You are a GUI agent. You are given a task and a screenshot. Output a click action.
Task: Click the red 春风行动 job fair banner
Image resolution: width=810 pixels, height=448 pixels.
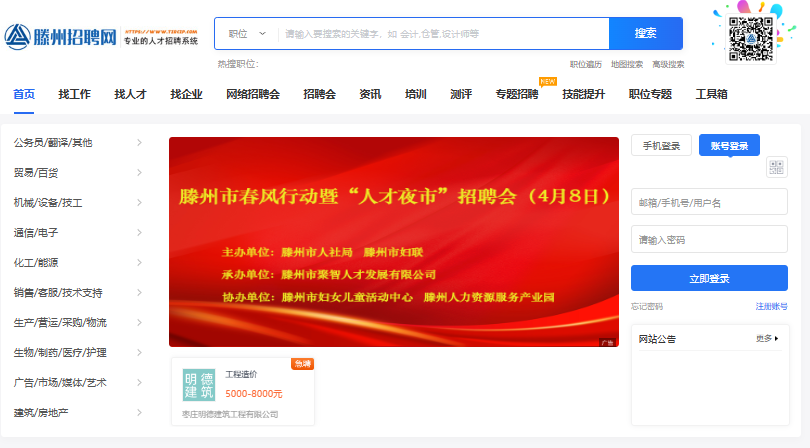394,242
